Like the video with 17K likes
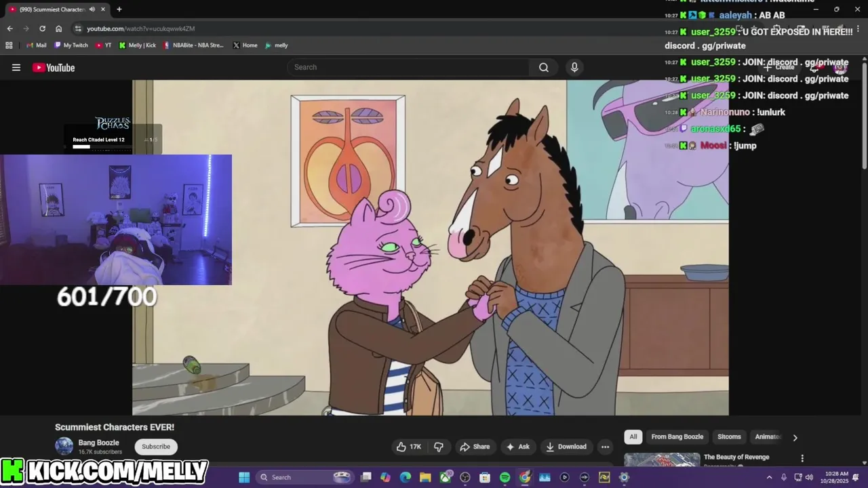This screenshot has height=488, width=868. (x=409, y=447)
